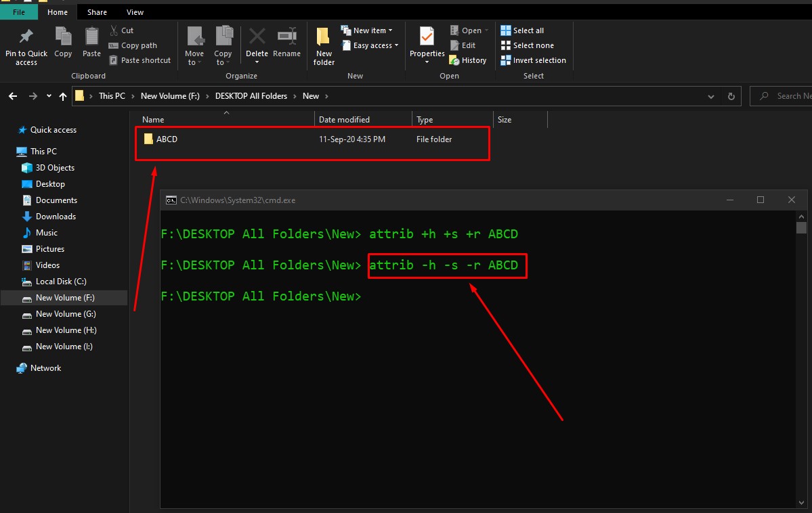This screenshot has width=812, height=513.
Task: Click the Forward navigation arrow
Action: [33, 96]
